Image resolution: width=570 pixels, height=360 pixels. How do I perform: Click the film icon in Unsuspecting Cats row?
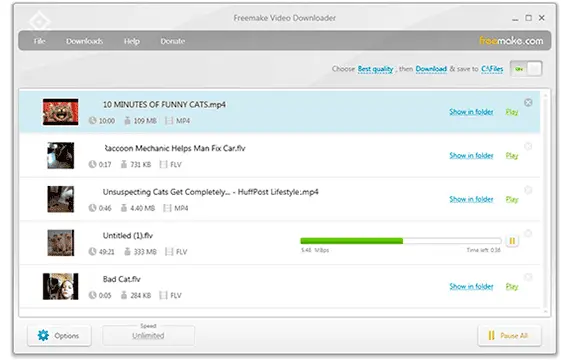click(167, 208)
